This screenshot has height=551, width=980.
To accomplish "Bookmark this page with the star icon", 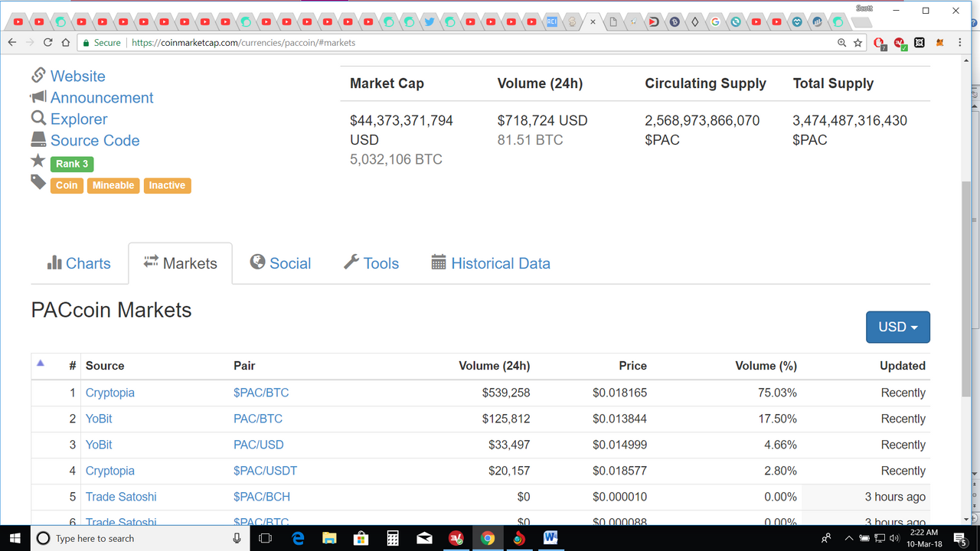I will [857, 43].
